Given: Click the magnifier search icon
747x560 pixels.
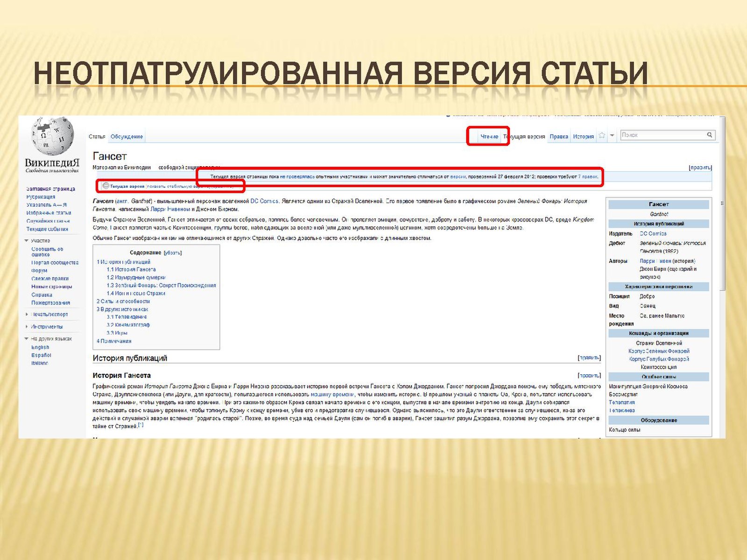Looking at the screenshot, I should pos(709,135).
